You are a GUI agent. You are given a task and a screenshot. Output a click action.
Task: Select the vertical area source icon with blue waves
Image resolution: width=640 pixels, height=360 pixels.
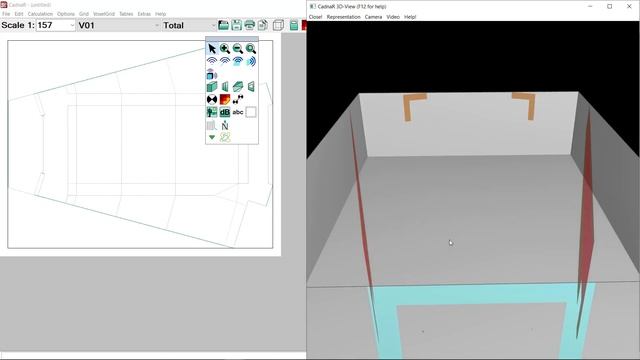click(251, 61)
